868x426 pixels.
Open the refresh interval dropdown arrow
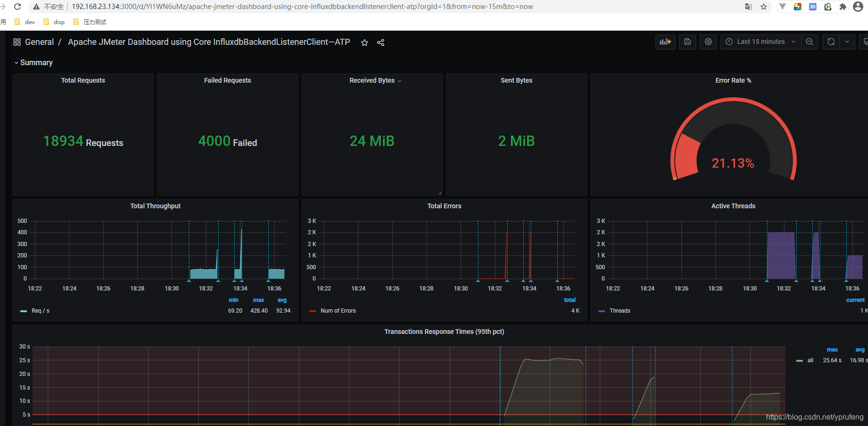point(847,42)
